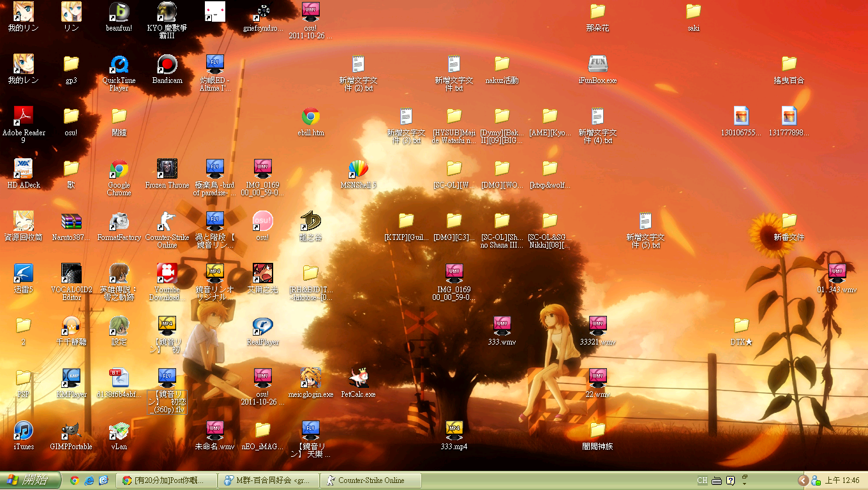Open the recycle bin 資源回收筒
Image resolution: width=868 pixels, height=490 pixels.
point(24,221)
